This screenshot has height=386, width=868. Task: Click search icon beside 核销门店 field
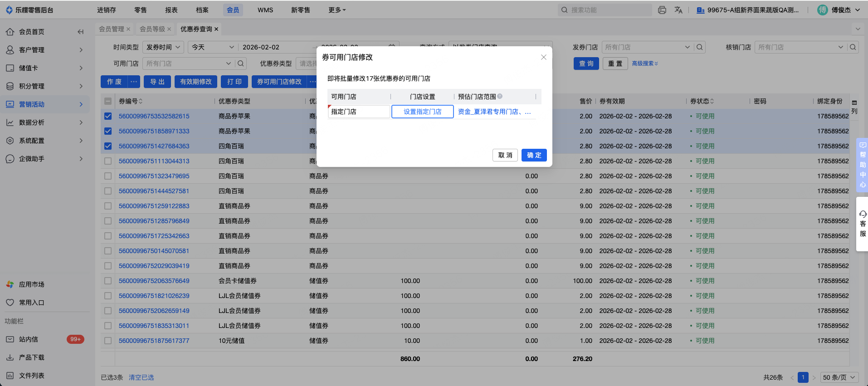point(853,47)
